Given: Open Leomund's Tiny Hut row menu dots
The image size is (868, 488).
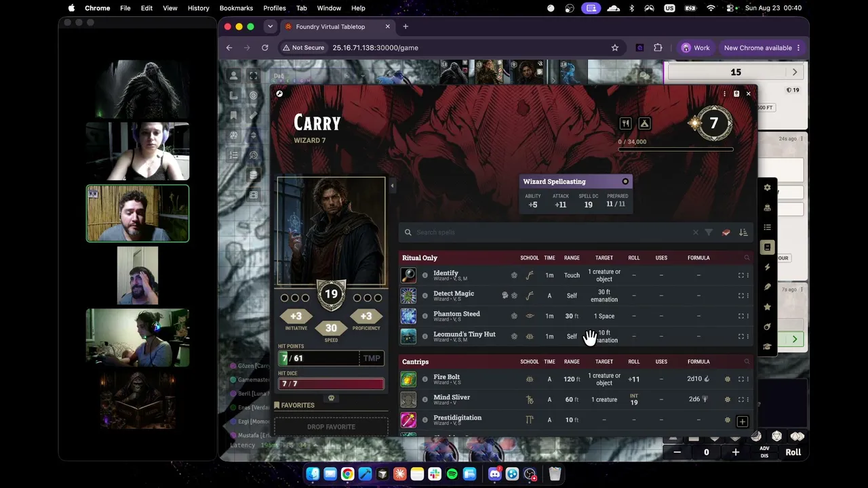Looking at the screenshot, I should pyautogui.click(x=748, y=336).
